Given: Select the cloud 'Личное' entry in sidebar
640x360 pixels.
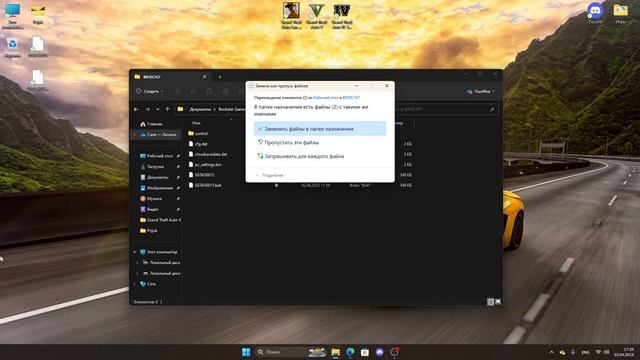Looking at the screenshot, I should pyautogui.click(x=158, y=134).
